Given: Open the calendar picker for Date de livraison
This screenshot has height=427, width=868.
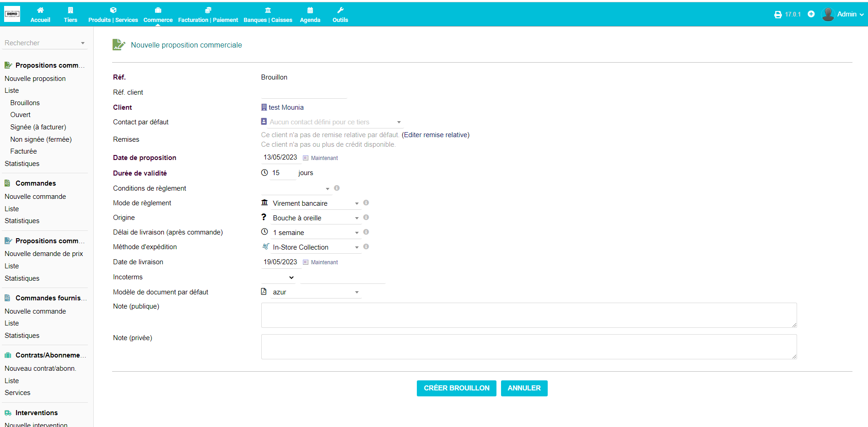Looking at the screenshot, I should tap(306, 262).
